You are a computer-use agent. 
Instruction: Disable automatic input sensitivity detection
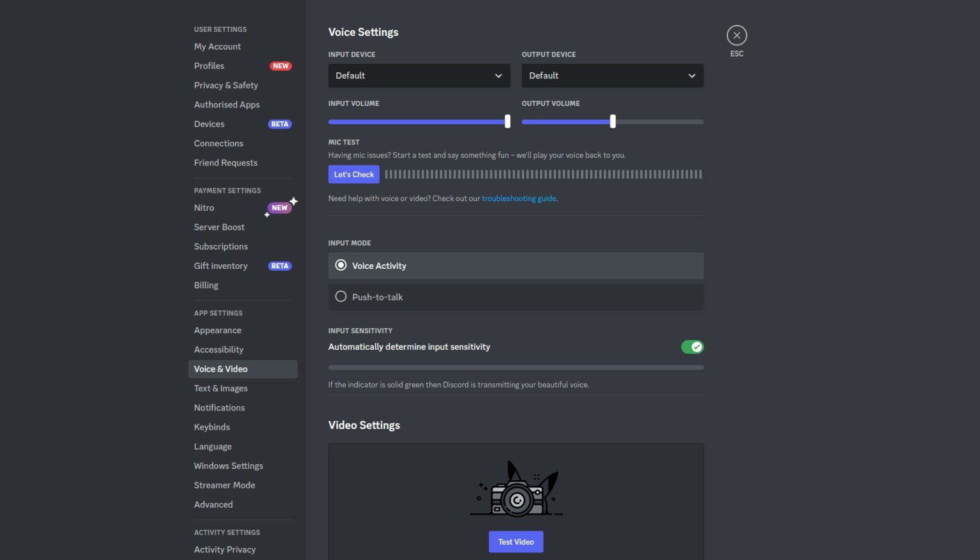(x=692, y=347)
